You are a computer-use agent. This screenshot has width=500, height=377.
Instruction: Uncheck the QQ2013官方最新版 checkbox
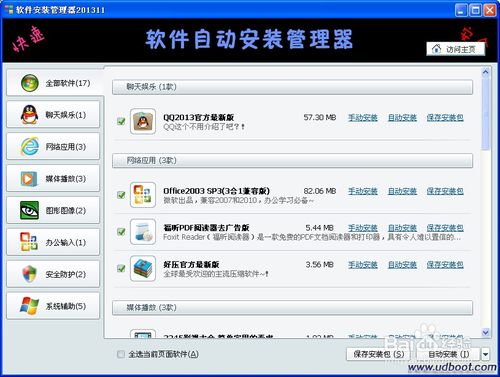click(x=121, y=121)
